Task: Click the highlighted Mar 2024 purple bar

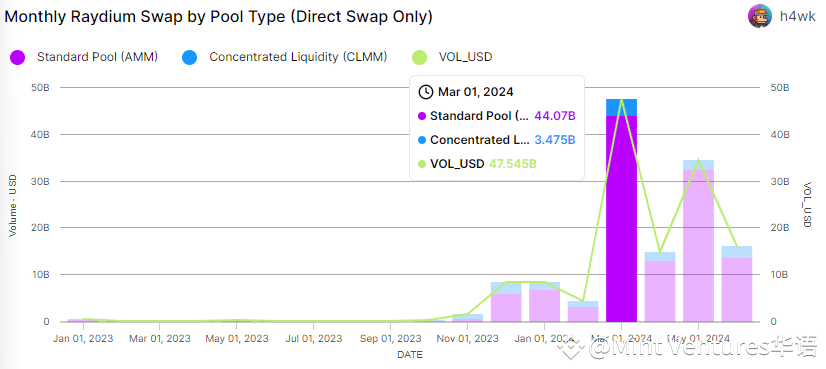Action: 622,219
